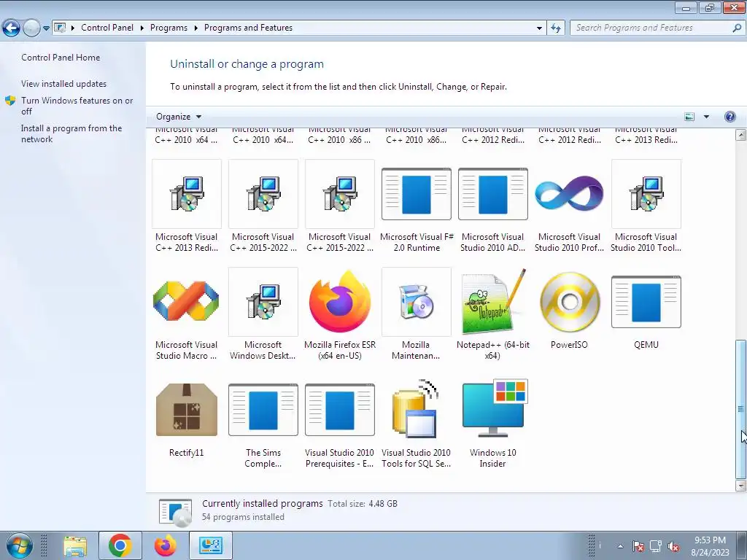Open Google Chrome from the taskbar
Viewport: 747px width, 560px height.
(120, 545)
